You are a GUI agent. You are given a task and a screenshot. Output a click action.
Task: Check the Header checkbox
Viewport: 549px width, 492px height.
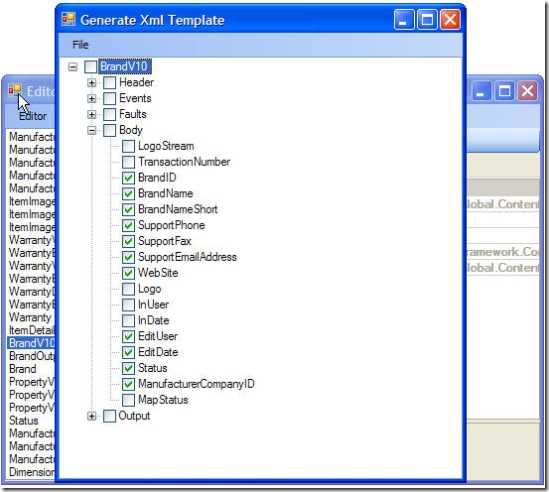110,83
